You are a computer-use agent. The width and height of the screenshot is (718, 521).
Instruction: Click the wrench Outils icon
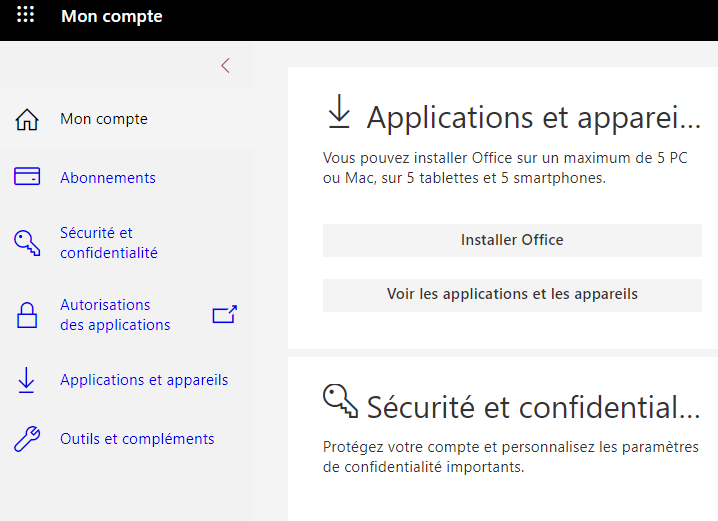coord(27,439)
